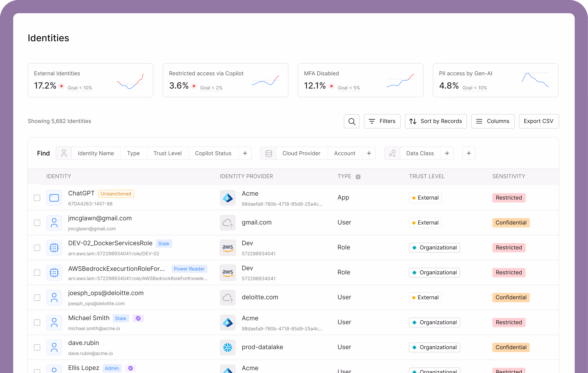Open the Columns configuration
The width and height of the screenshot is (588, 373).
pyautogui.click(x=493, y=121)
